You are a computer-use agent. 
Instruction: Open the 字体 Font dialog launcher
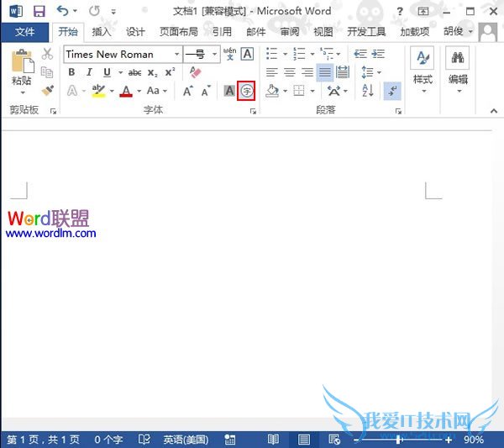pyautogui.click(x=254, y=111)
